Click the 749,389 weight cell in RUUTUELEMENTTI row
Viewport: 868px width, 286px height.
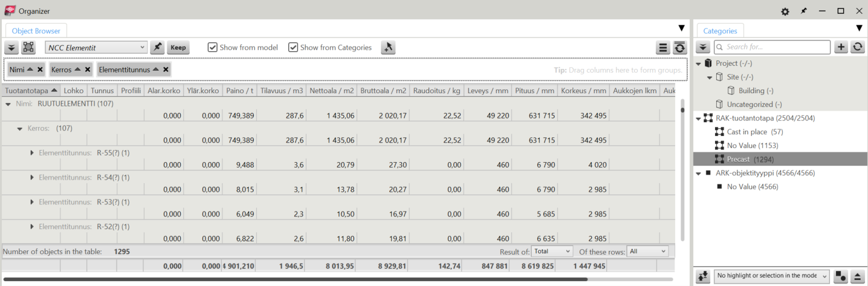[x=241, y=115]
